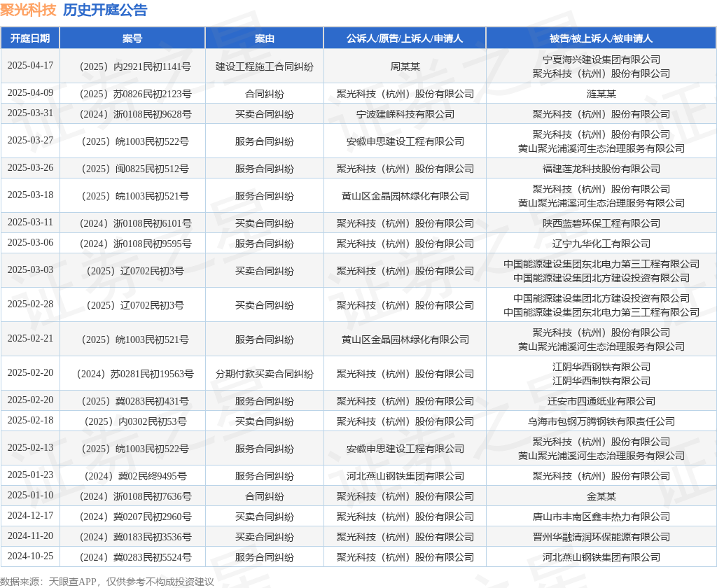Click plaintiff 宁波建嵘科技有限公司

405,114
